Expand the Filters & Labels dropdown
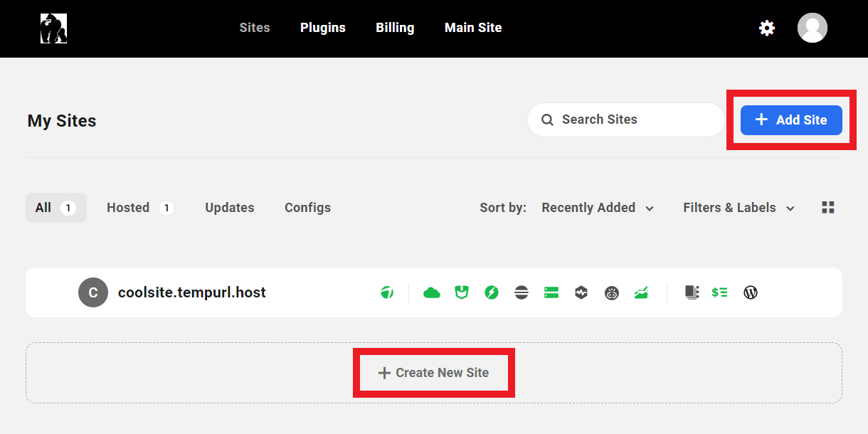Screen dimensions: 868x434 point(739,208)
